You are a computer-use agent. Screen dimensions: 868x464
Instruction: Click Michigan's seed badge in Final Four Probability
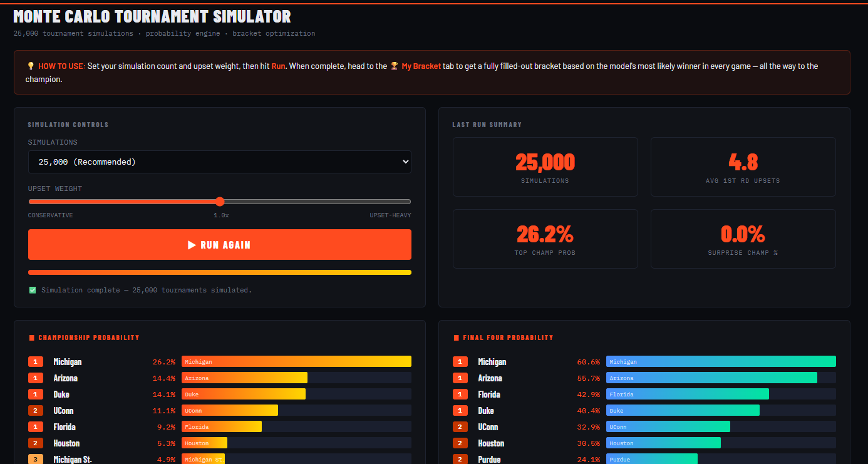[460, 362]
